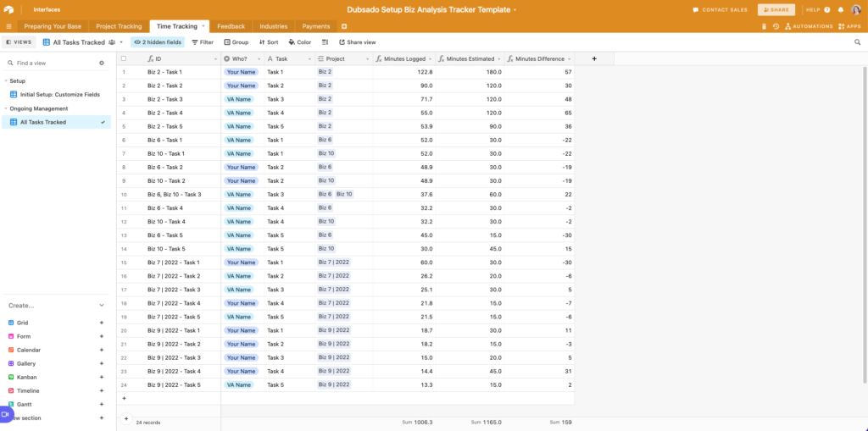Open notifications bell icon
The height and width of the screenshot is (431, 868).
coord(841,10)
